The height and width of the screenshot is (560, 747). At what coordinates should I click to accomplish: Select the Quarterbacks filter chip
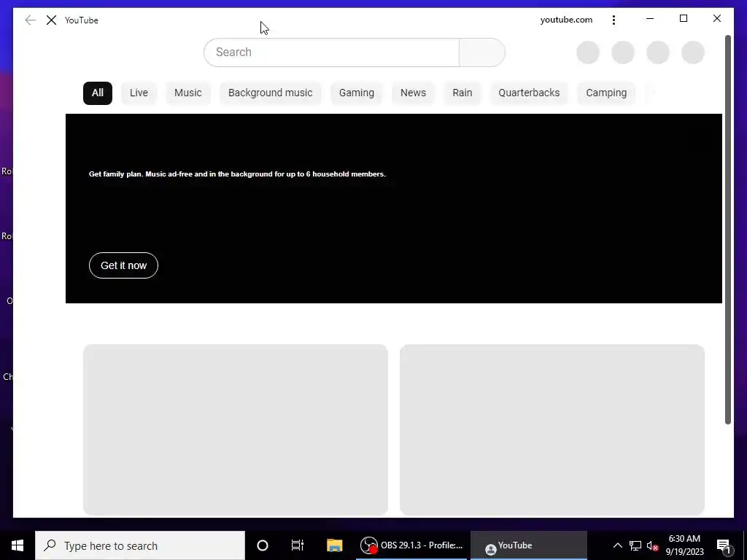pyautogui.click(x=529, y=93)
